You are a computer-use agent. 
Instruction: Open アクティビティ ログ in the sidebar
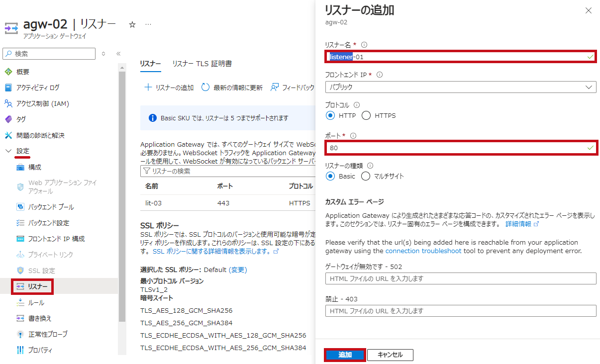38,88
